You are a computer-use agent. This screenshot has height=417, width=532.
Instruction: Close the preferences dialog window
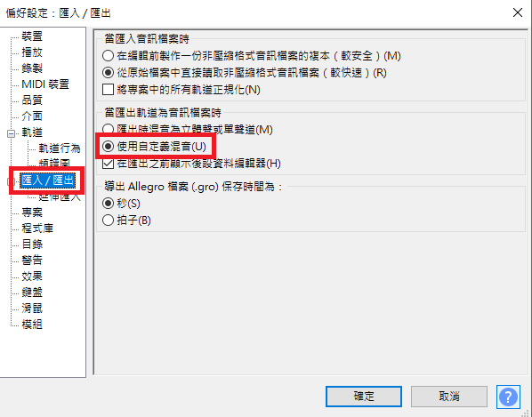coord(518,12)
